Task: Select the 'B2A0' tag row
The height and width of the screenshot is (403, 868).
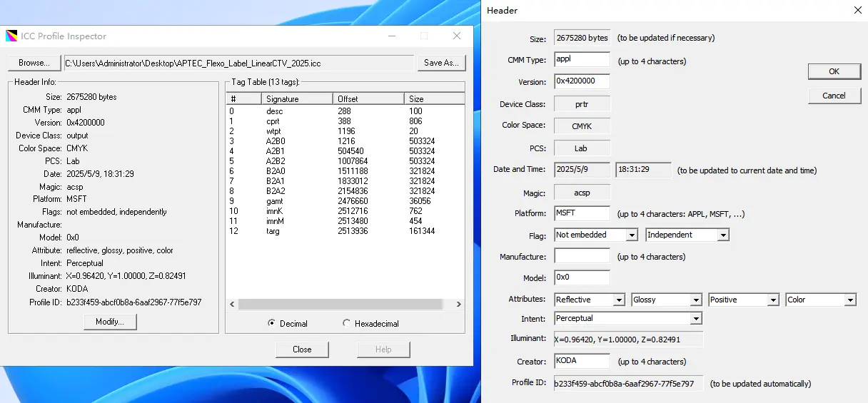Action: click(345, 171)
